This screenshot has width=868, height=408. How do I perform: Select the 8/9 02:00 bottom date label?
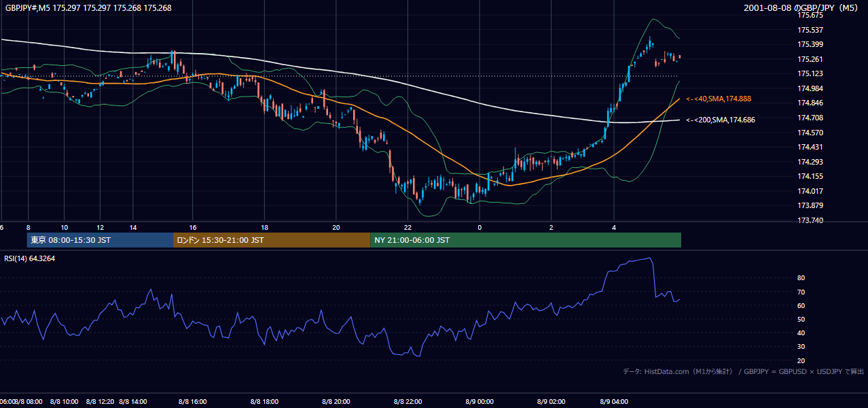click(551, 401)
